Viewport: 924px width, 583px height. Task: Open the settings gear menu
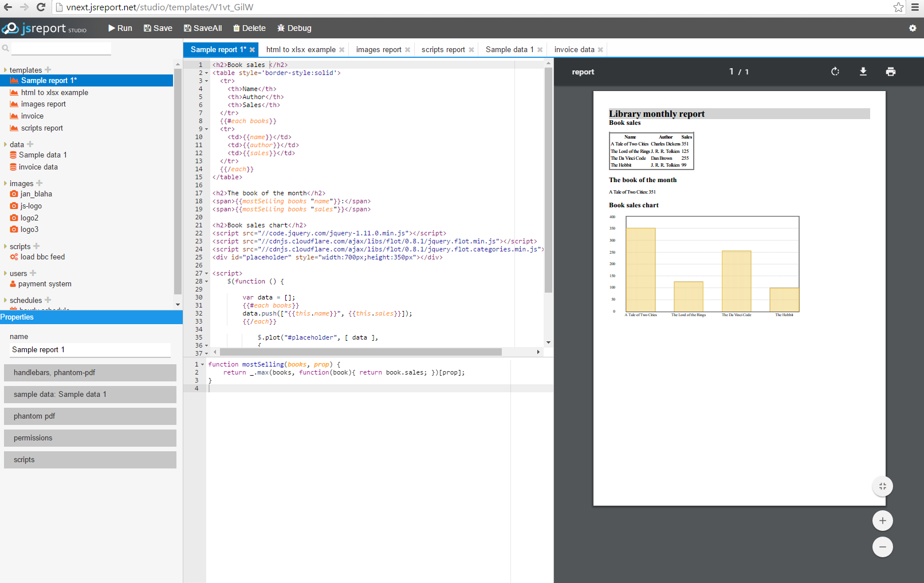(x=913, y=28)
